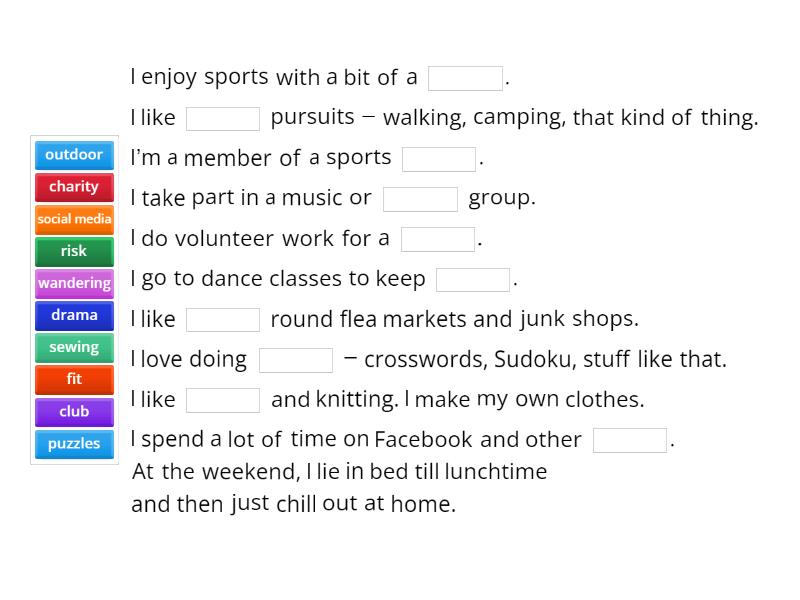Pick the pink 'wandering' word tile
Viewport: 800px width, 600px height.
[74, 284]
